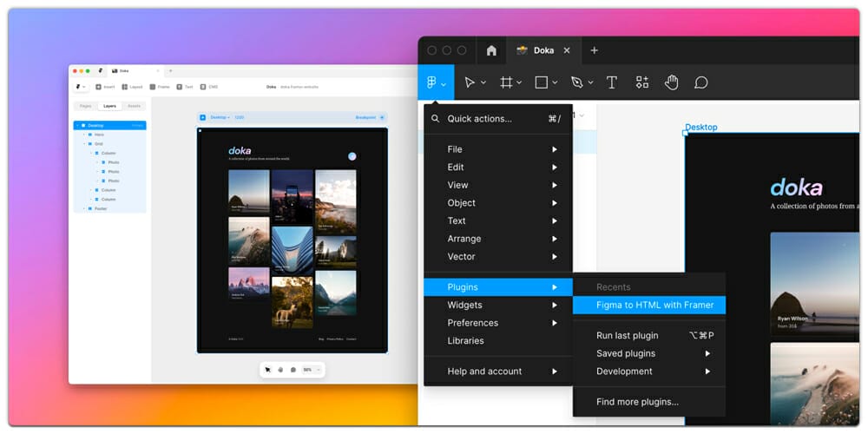This screenshot has height=434, width=868.
Task: Click the Desktop frame label on Figma canvas
Action: pos(700,128)
